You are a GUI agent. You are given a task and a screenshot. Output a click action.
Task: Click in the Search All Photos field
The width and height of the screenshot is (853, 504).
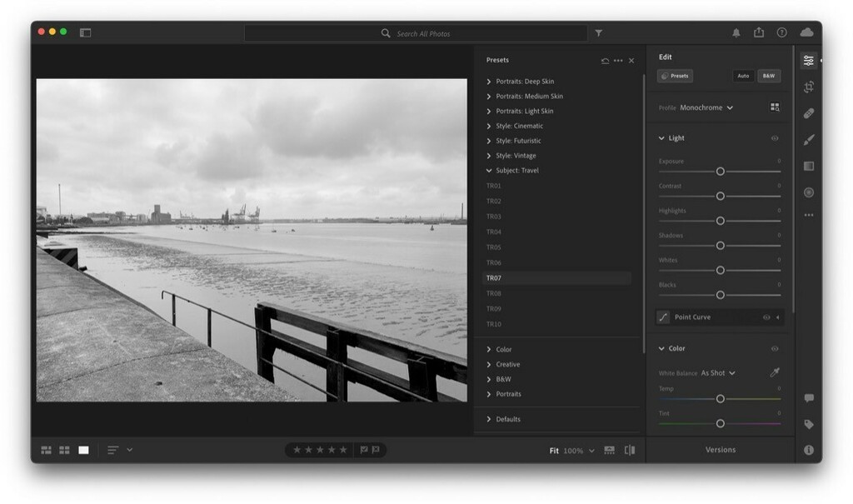[416, 33]
